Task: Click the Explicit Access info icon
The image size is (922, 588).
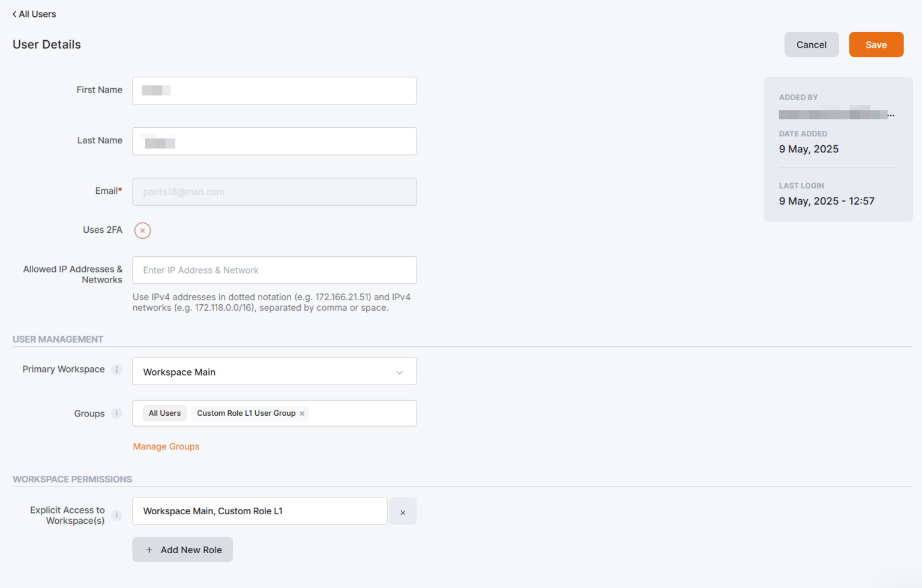Action: point(117,515)
